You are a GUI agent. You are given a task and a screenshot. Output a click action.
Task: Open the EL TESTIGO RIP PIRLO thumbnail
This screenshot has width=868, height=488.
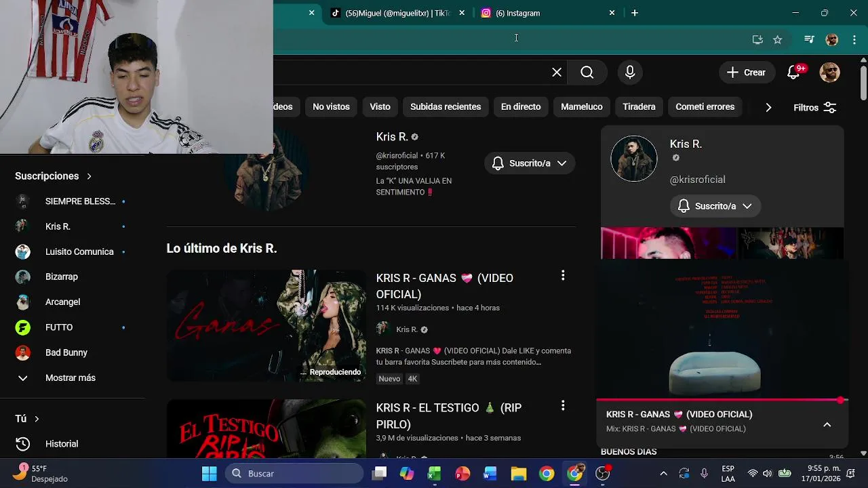(x=266, y=429)
